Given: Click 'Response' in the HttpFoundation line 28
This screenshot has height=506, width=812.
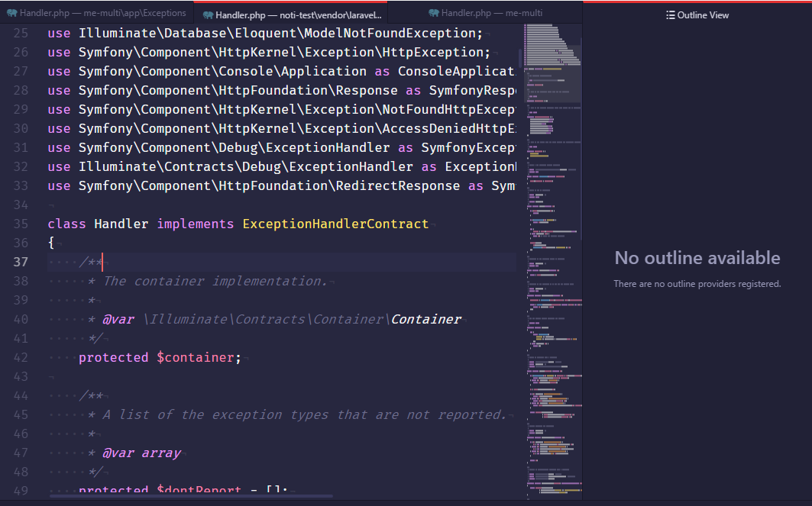Looking at the screenshot, I should click(x=367, y=91).
